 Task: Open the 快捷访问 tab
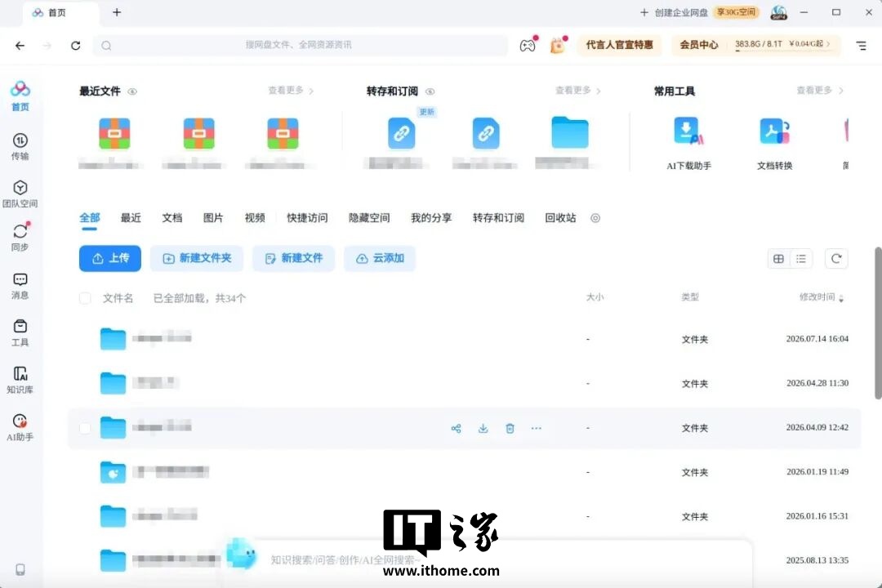[307, 218]
